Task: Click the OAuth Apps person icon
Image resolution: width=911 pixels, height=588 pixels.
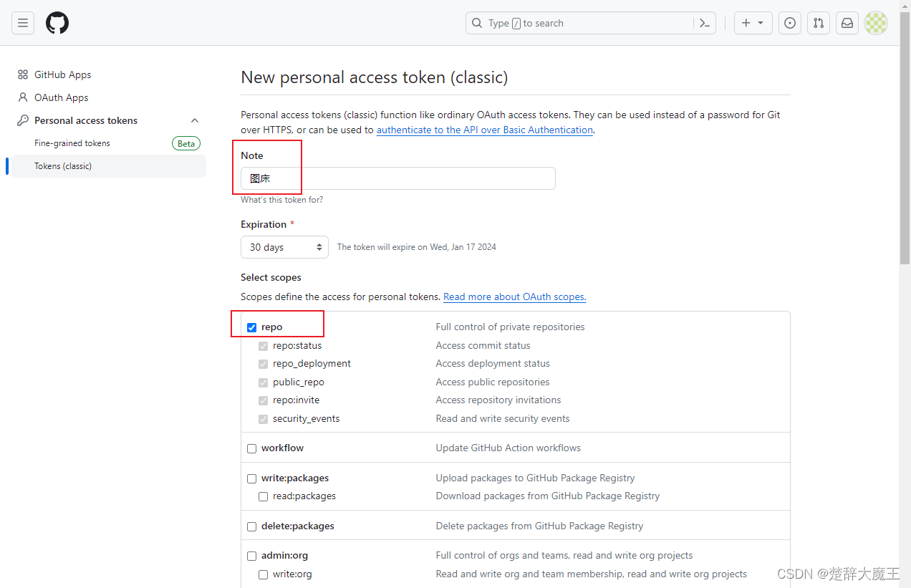Action: pyautogui.click(x=23, y=97)
